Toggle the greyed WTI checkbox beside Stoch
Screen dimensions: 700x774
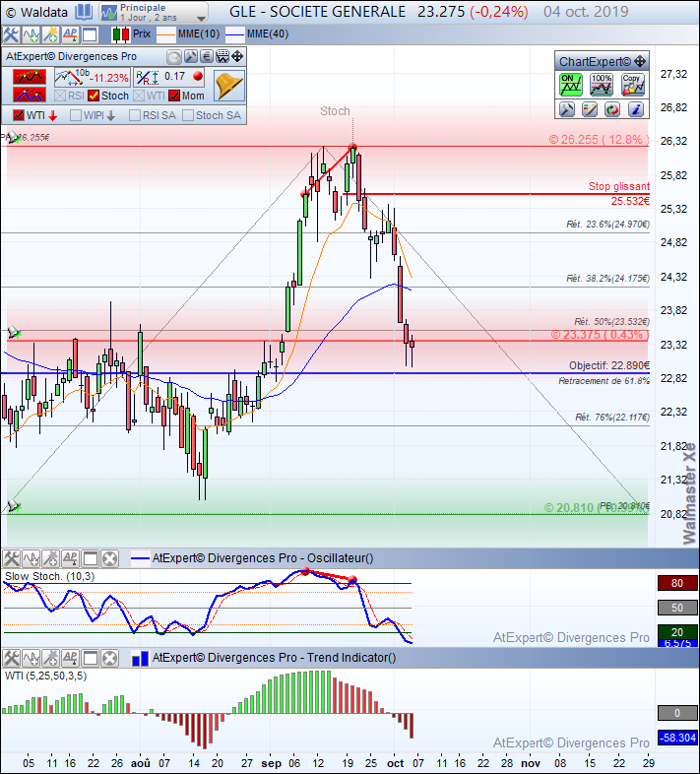(139, 96)
